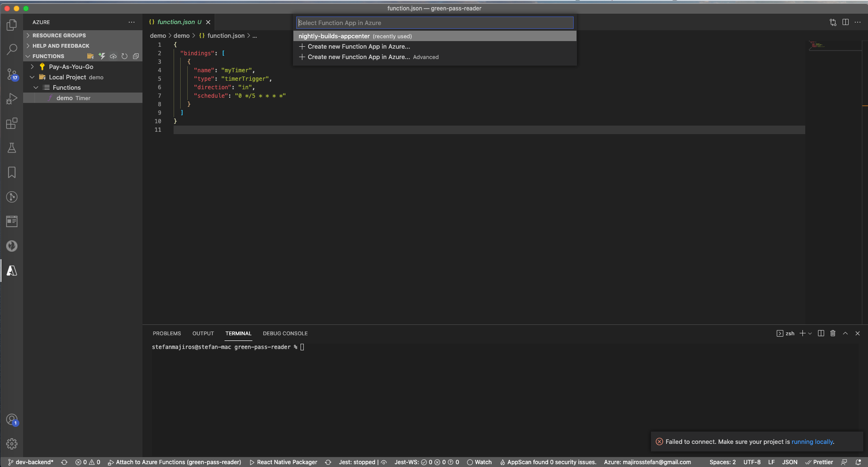The width and height of the screenshot is (868, 467).
Task: Open the Extensions view
Action: pyautogui.click(x=12, y=123)
